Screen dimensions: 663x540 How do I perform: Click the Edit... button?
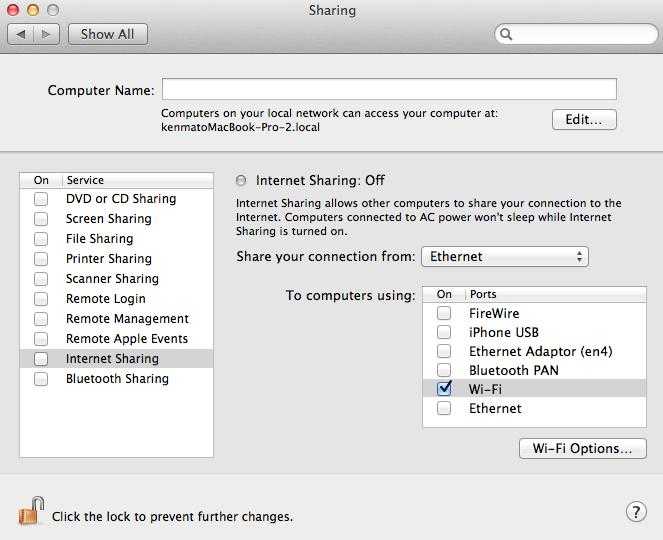point(584,120)
